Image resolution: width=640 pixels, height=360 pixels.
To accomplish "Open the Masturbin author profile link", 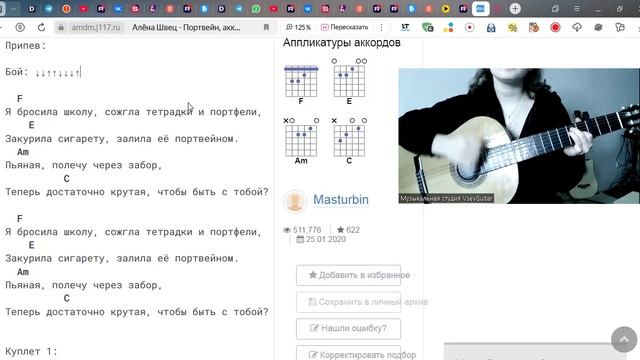I will 341,200.
